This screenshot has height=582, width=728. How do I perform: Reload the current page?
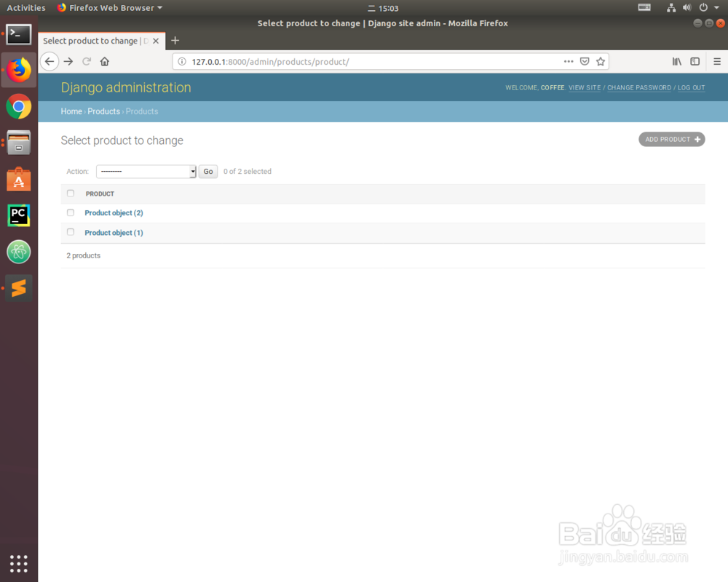87,61
